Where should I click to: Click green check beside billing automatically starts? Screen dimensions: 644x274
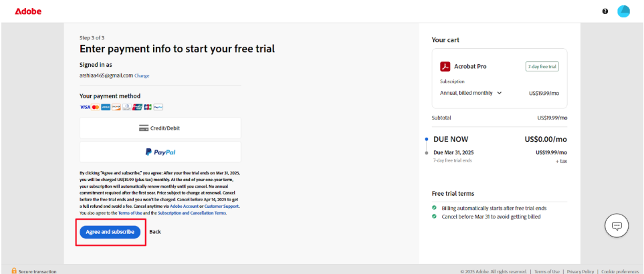pyautogui.click(x=434, y=208)
